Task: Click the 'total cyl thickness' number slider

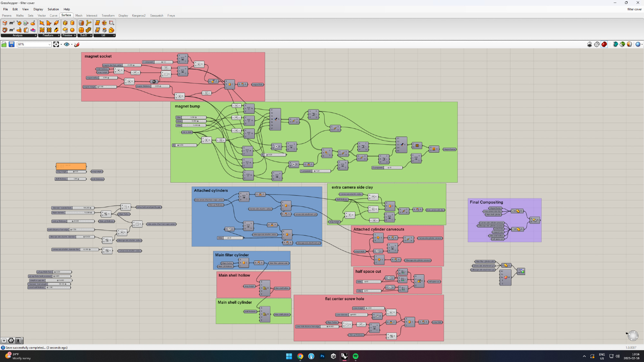Action: tap(73, 221)
